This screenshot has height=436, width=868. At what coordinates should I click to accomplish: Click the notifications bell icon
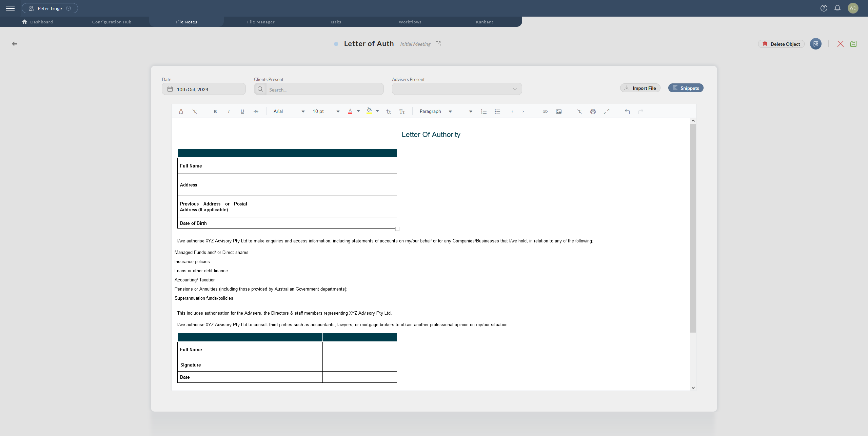837,8
